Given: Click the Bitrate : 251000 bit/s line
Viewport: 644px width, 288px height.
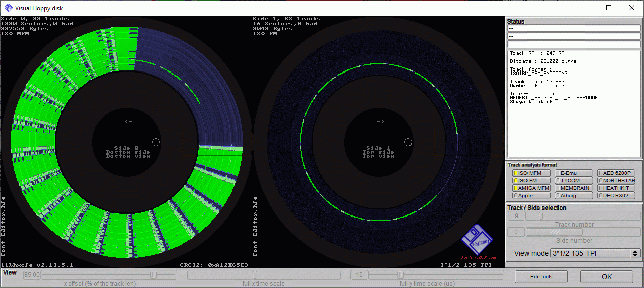Looking at the screenshot, I should tap(543, 61).
